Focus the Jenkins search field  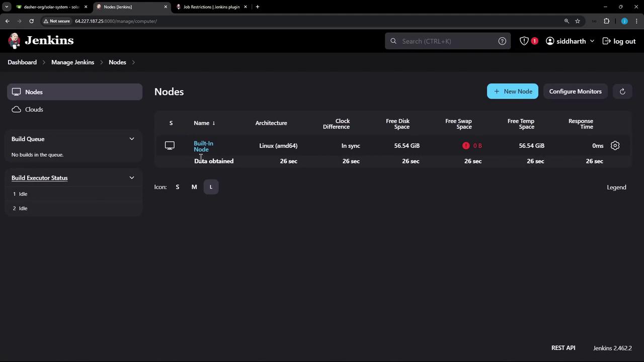448,41
